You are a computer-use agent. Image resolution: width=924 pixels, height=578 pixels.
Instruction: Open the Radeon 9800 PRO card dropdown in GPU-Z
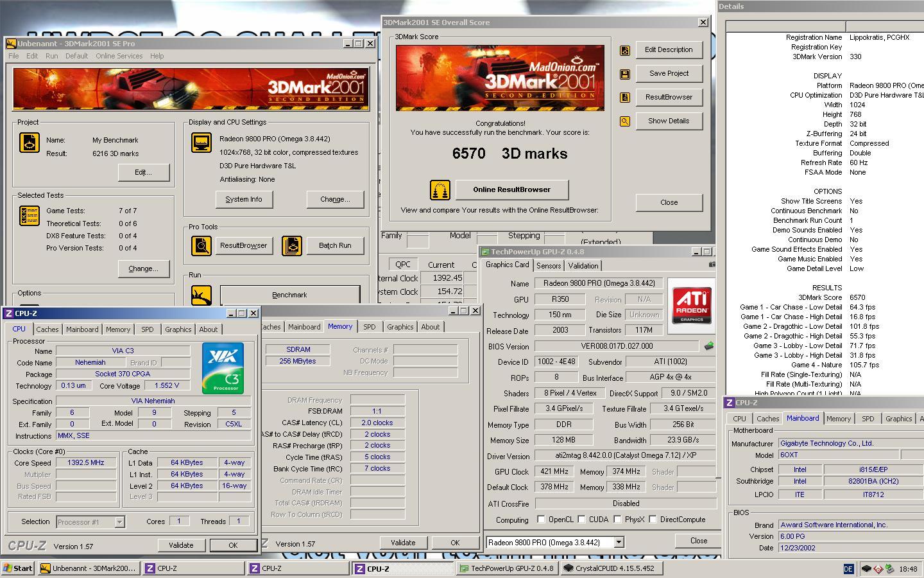[x=619, y=543]
